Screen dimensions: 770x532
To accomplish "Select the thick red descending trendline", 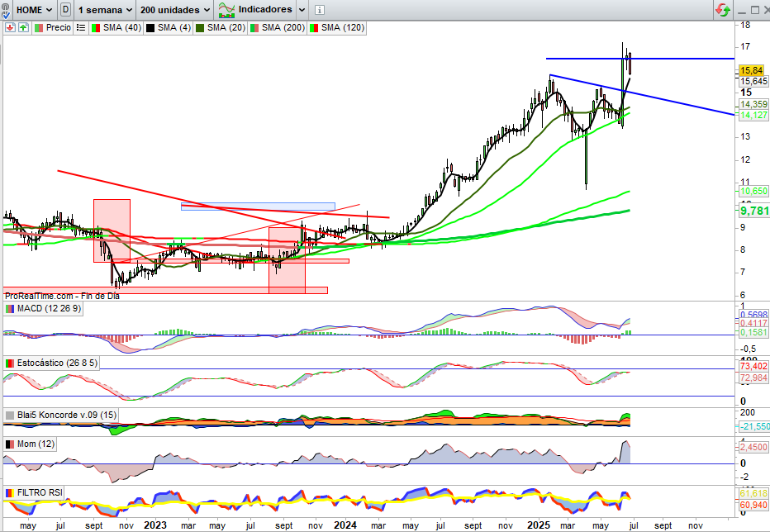I will [202, 205].
